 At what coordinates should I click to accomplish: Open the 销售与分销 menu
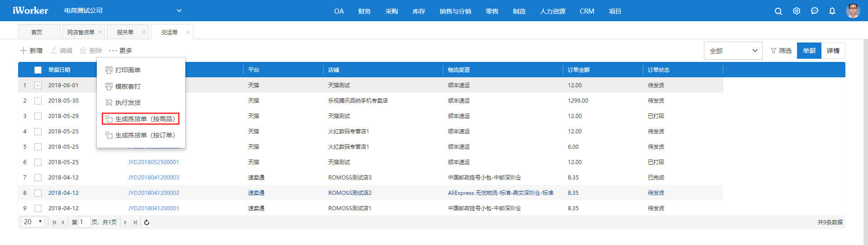click(x=455, y=11)
